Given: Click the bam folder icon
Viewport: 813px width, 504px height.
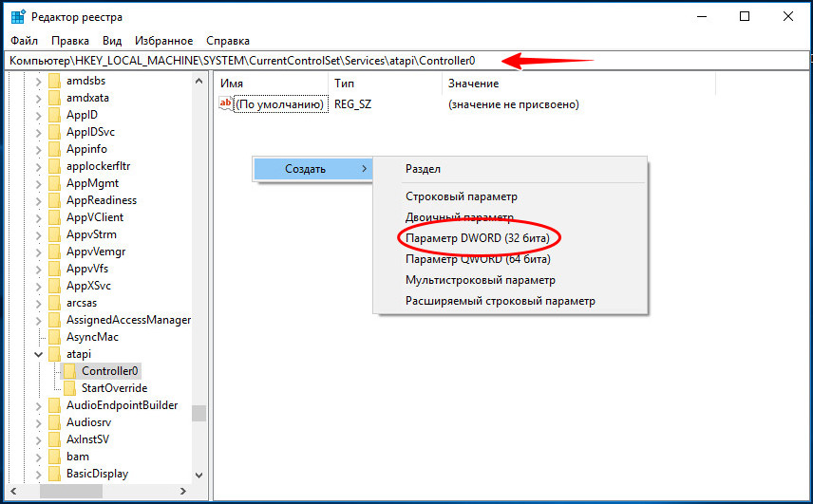Looking at the screenshot, I should pos(54,457).
